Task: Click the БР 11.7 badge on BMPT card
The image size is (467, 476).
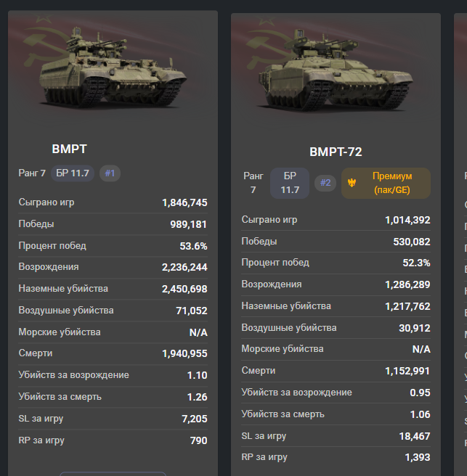Action: pos(73,173)
